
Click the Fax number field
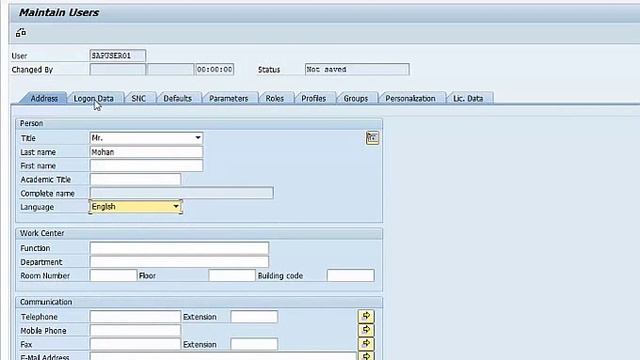tap(135, 344)
